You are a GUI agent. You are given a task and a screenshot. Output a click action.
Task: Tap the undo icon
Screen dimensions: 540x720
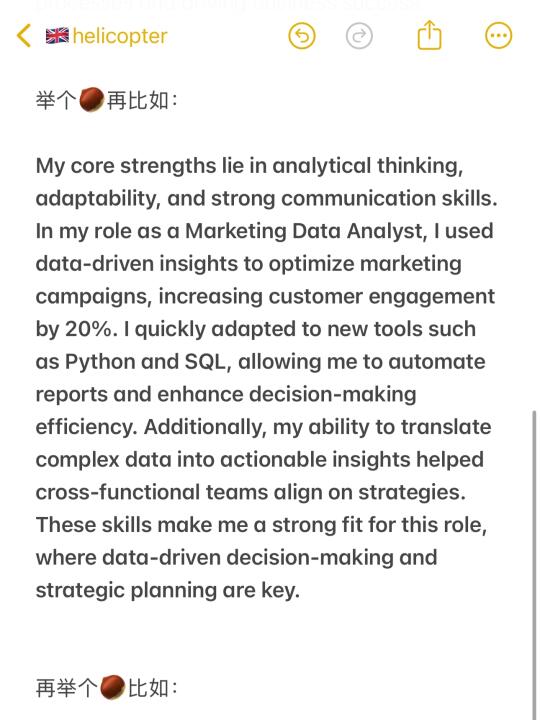302,36
